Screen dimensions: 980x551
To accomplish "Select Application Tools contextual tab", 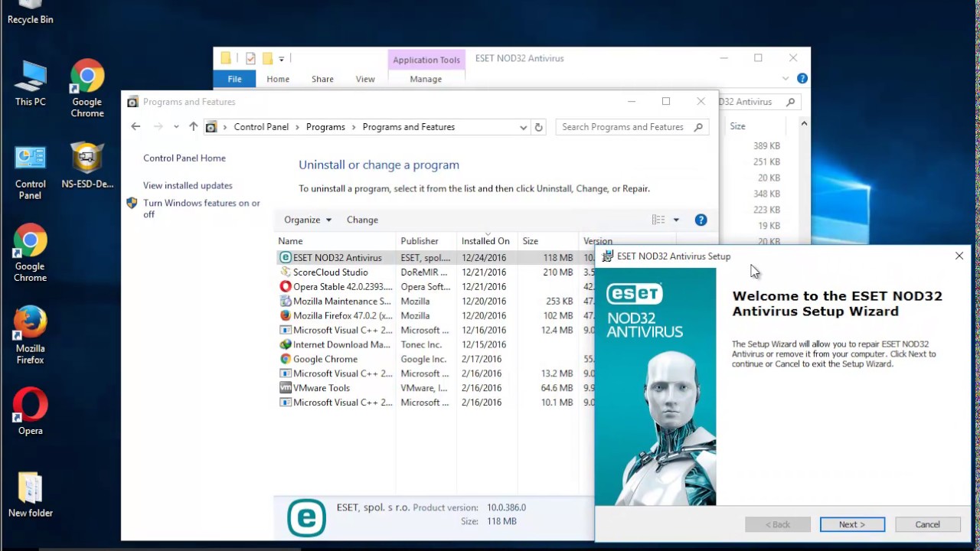I will (426, 60).
